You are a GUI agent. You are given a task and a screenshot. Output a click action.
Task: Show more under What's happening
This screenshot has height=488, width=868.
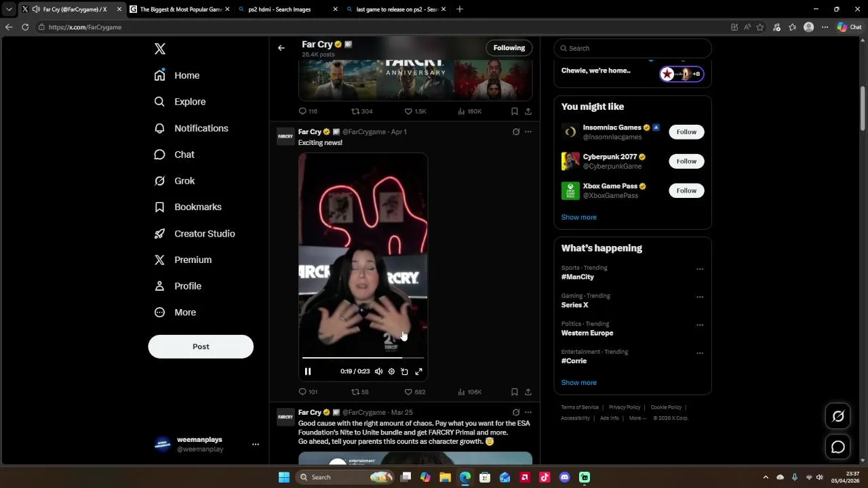point(578,382)
